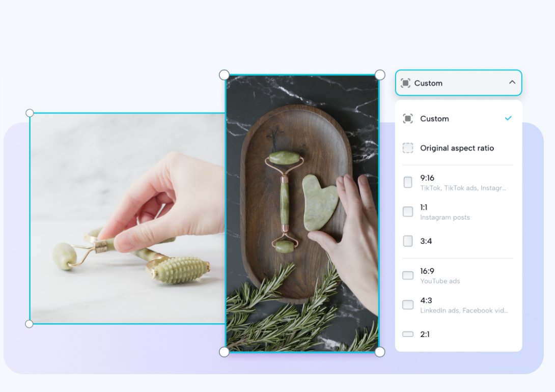The height and width of the screenshot is (392, 555).
Task: Click top-left handle of portrait crop frame
Action: [224, 75]
